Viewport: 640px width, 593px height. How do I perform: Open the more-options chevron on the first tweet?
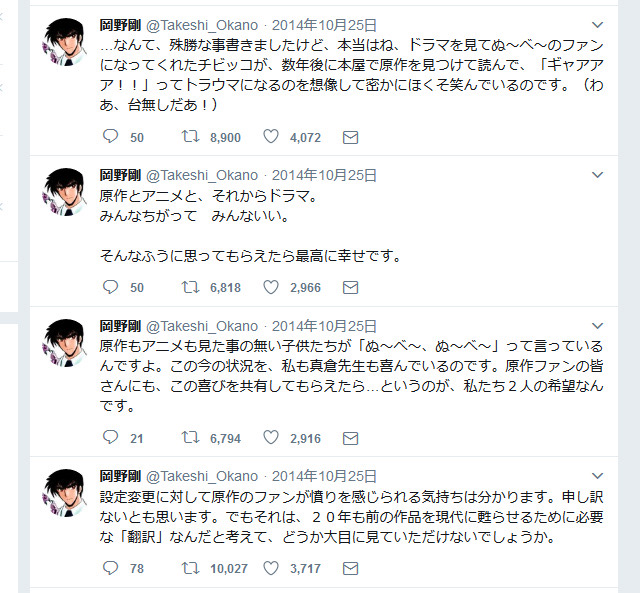(x=598, y=24)
